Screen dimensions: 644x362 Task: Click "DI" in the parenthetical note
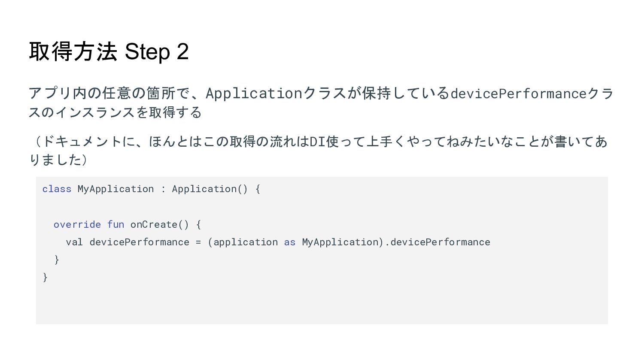[x=318, y=142]
